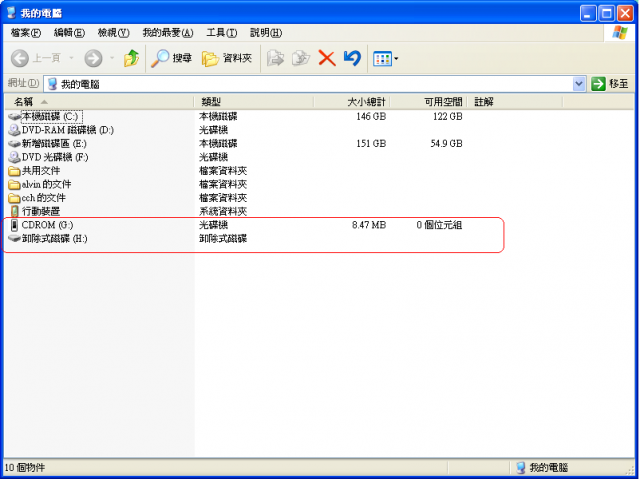Image resolution: width=640 pixels, height=479 pixels.
Task: Select 共用文件 folder icon
Action: pos(14,171)
